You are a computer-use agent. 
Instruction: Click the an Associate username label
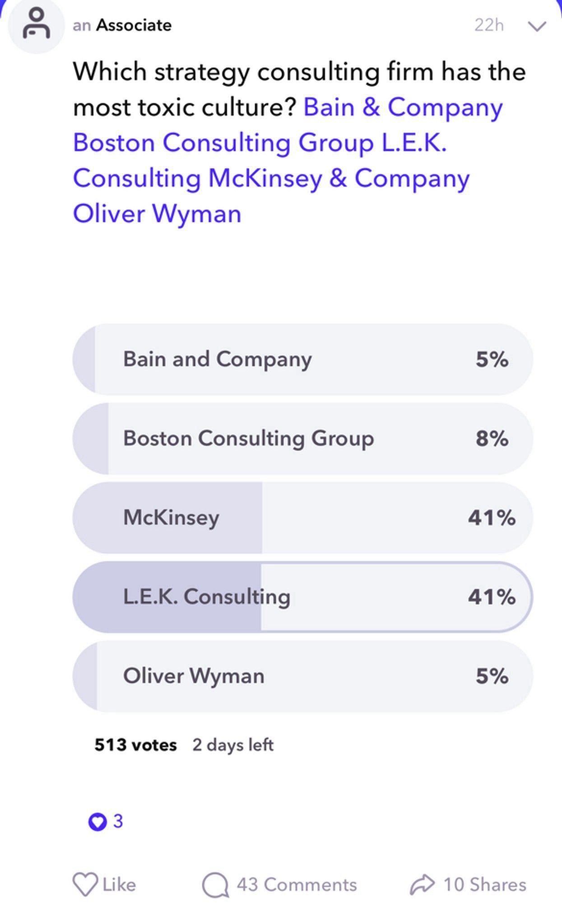[123, 25]
